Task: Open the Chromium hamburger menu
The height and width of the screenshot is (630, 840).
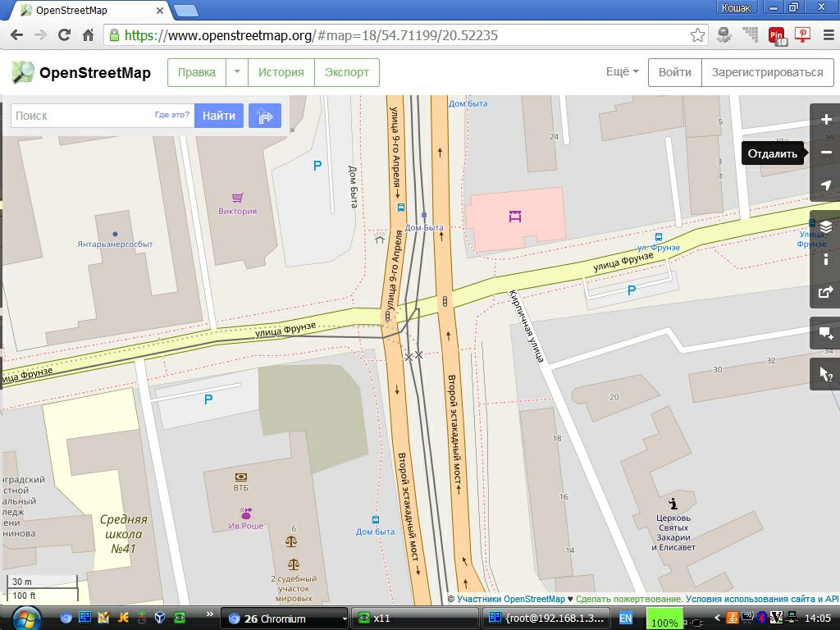Action: point(829,35)
